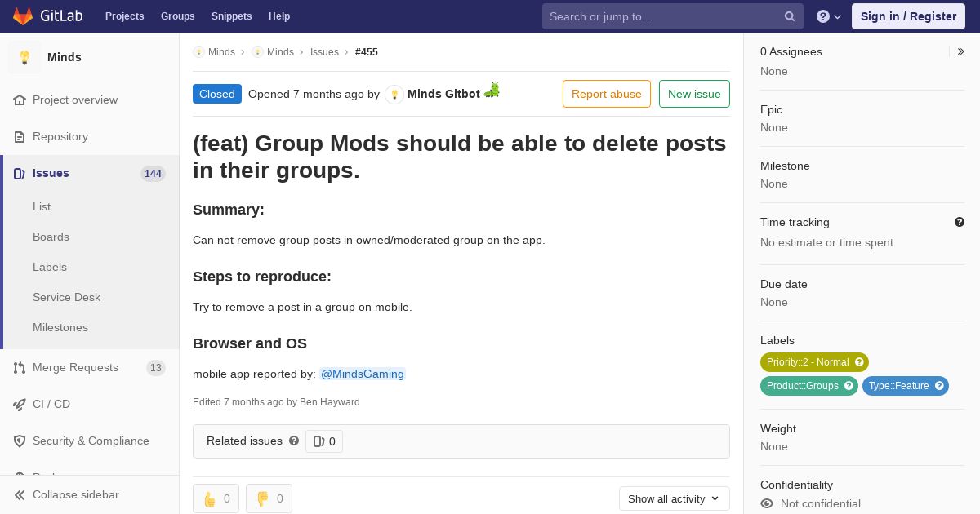The width and height of the screenshot is (980, 514).
Task: Collapse right sidebar with double-arrow icon
Action: (961, 51)
